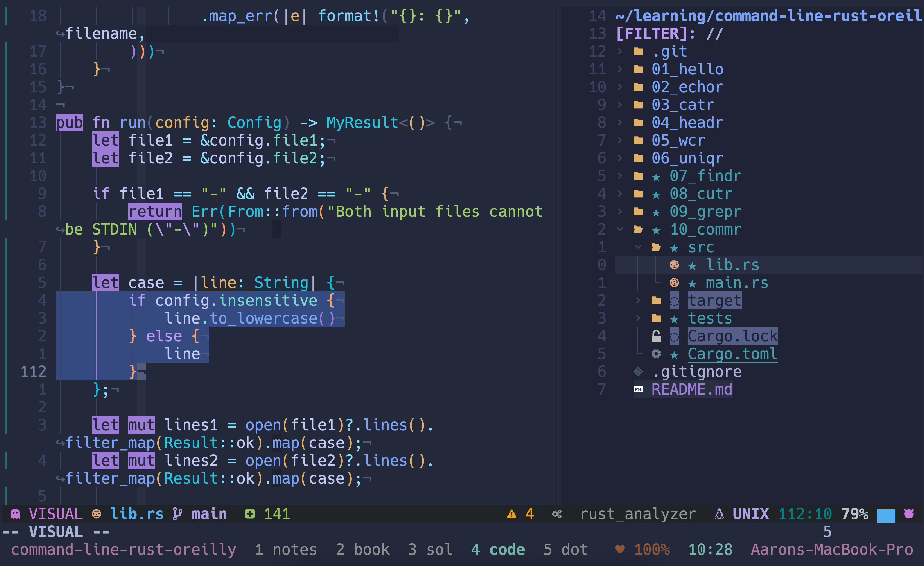Click the gear icon next to Cargo.toml
The image size is (924, 566).
coord(656,354)
